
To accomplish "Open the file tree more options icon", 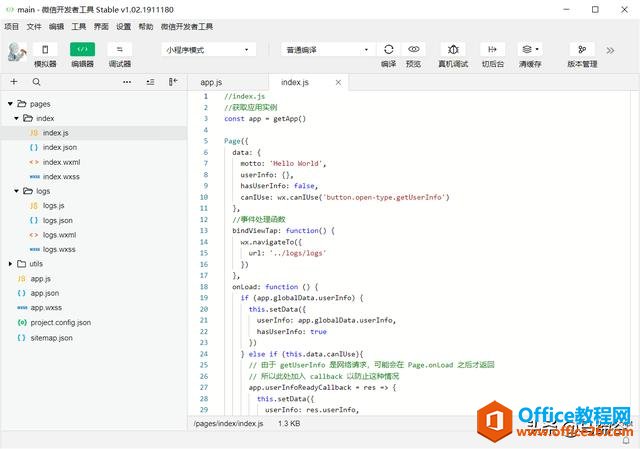I will [x=127, y=82].
